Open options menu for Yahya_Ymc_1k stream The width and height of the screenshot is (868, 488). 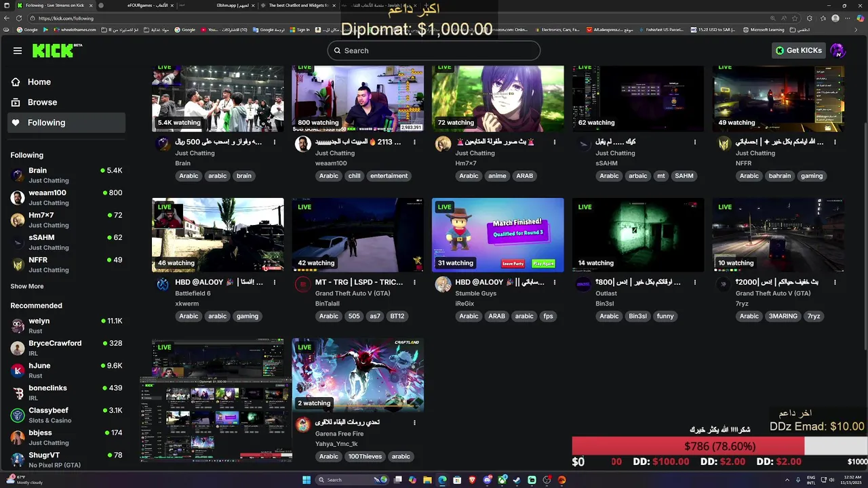414,423
